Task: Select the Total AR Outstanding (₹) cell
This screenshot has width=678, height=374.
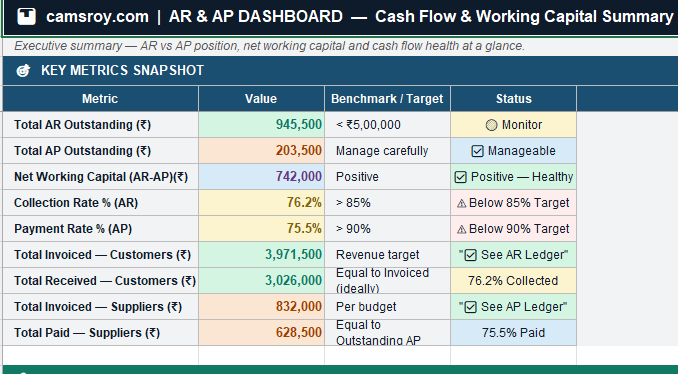Action: pyautogui.click(x=100, y=125)
